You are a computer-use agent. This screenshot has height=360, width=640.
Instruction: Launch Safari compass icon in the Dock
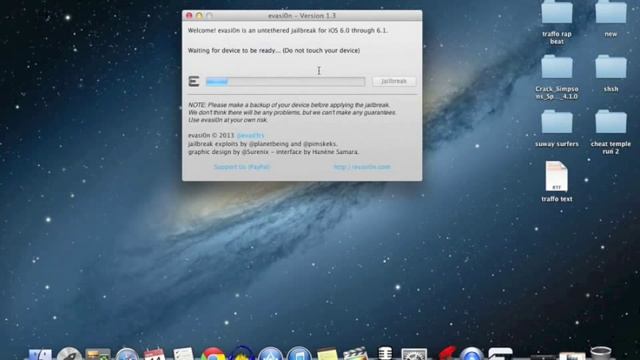point(127,354)
